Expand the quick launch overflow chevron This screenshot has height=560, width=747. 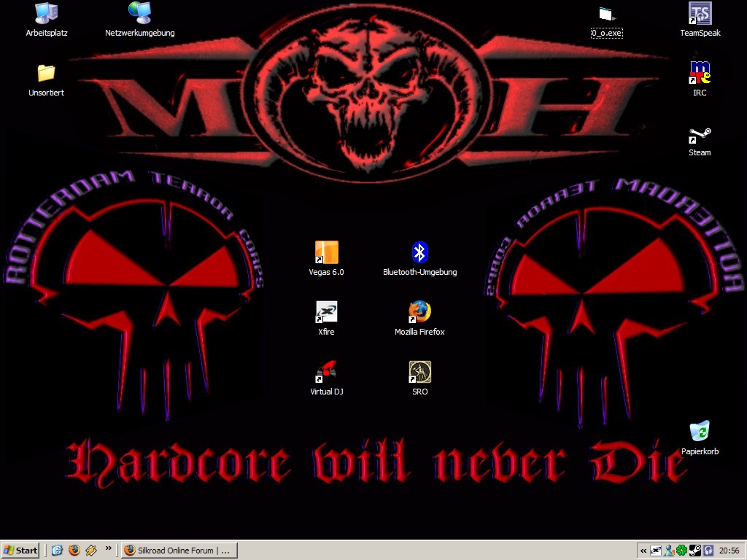pyautogui.click(x=109, y=548)
